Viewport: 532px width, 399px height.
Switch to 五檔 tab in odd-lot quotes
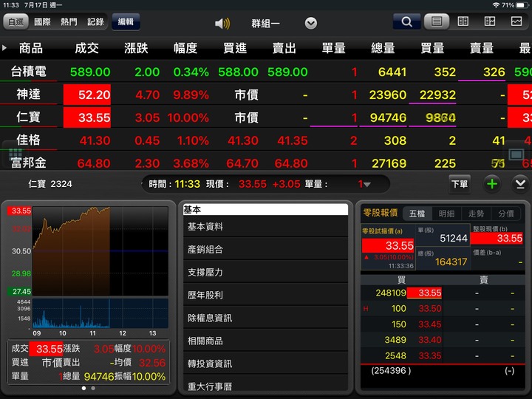pyautogui.click(x=417, y=214)
